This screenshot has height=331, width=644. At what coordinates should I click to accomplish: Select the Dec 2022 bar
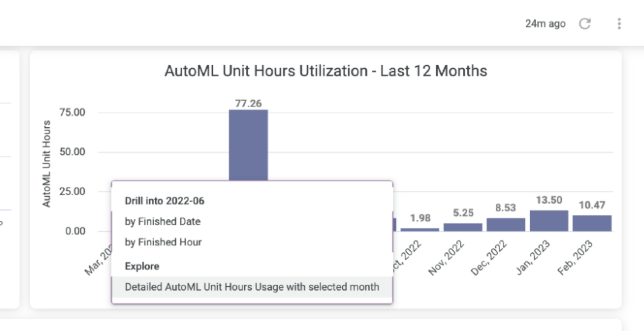click(x=505, y=225)
